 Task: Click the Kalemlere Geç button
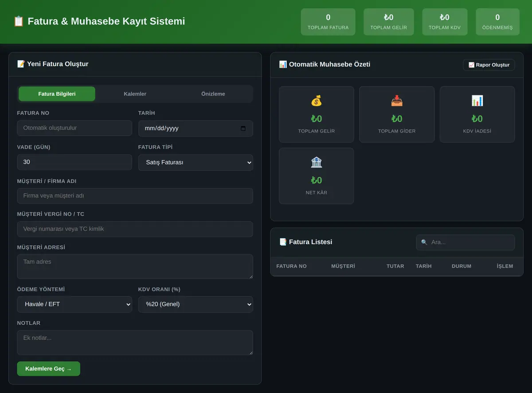point(49,369)
